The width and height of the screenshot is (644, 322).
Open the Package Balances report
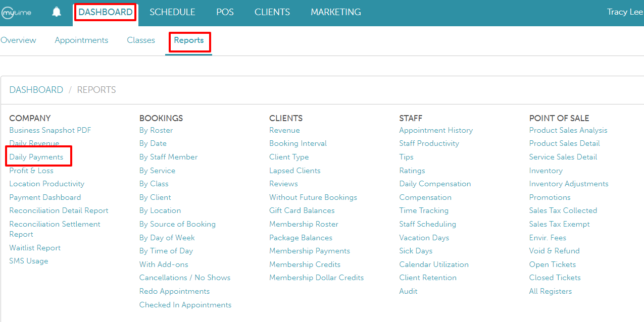click(x=301, y=238)
